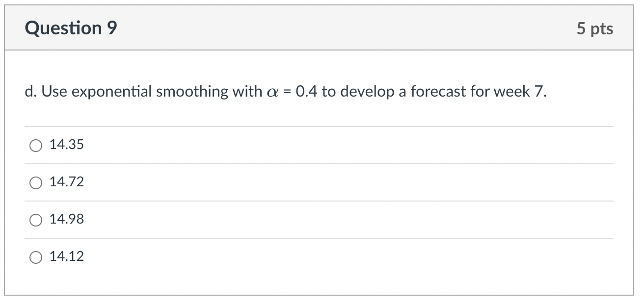The image size is (644, 304).
Task: Click the 14.35 answer label
Action: pyautogui.click(x=66, y=145)
